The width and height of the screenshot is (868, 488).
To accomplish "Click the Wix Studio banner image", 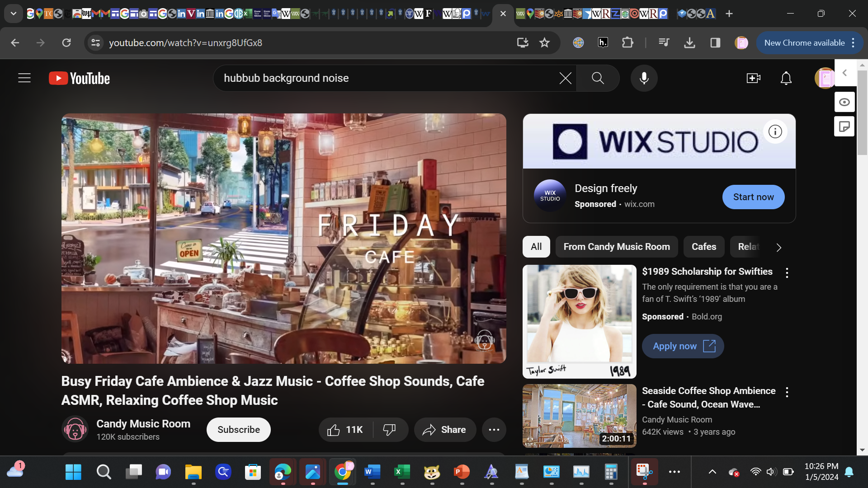I will (x=659, y=141).
